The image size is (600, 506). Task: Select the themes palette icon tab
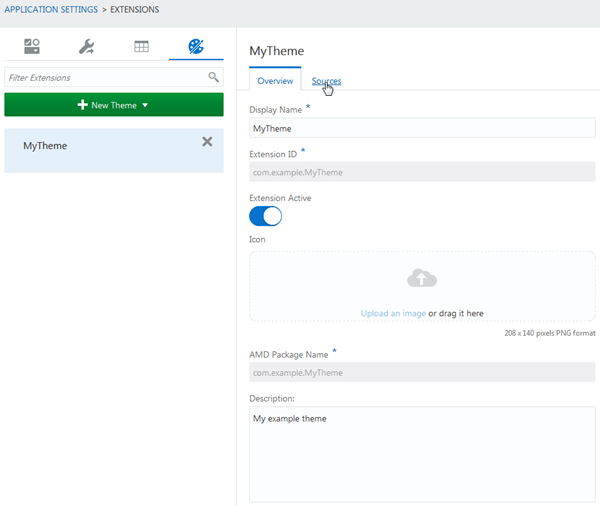[x=196, y=46]
